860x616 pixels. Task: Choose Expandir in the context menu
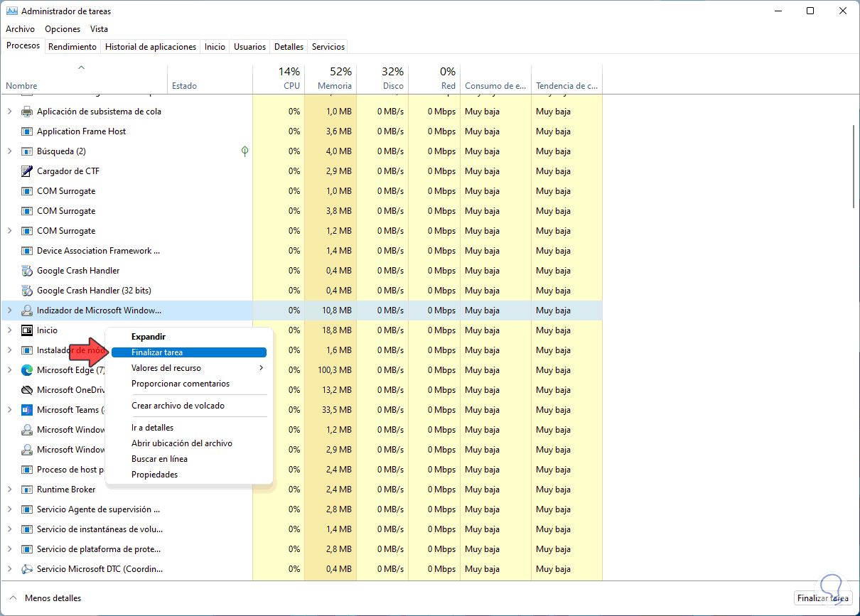click(189, 337)
